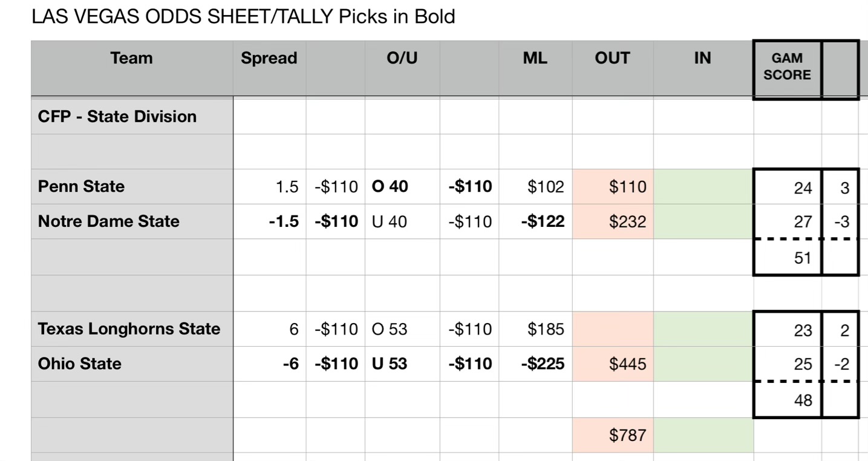Click the $445 OUT cell
Screen dimensions: 868x461
613,364
